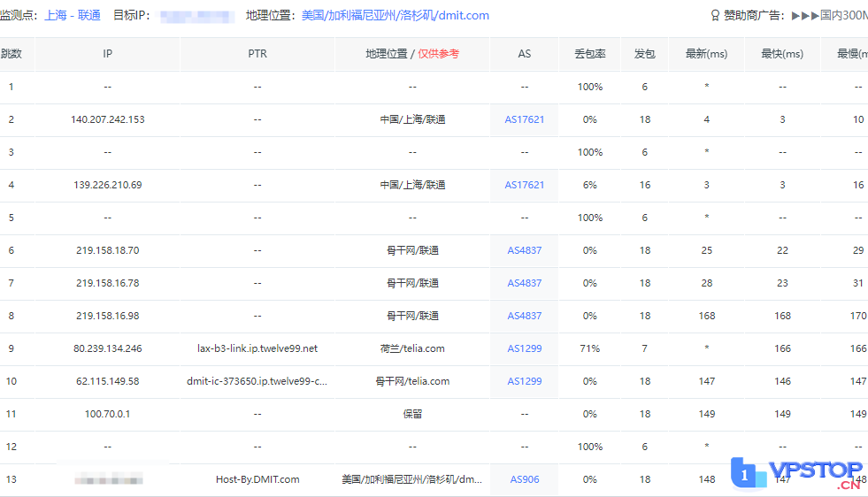Select the PTR column header
The width and height of the screenshot is (868, 497).
click(x=257, y=54)
